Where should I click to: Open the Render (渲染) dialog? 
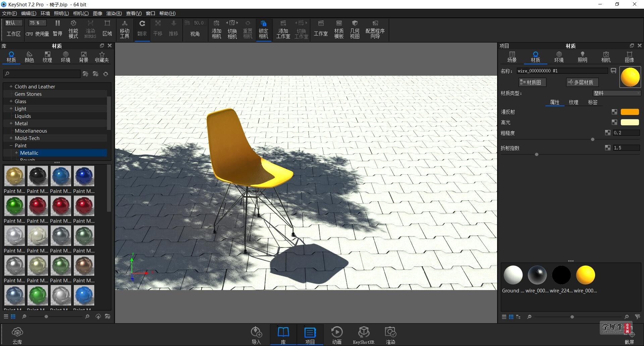click(x=390, y=335)
